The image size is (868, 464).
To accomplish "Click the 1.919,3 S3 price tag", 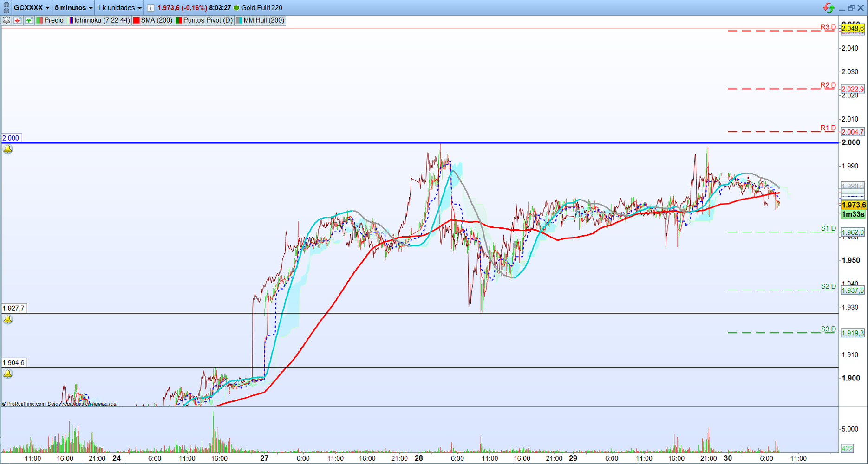I will click(853, 333).
